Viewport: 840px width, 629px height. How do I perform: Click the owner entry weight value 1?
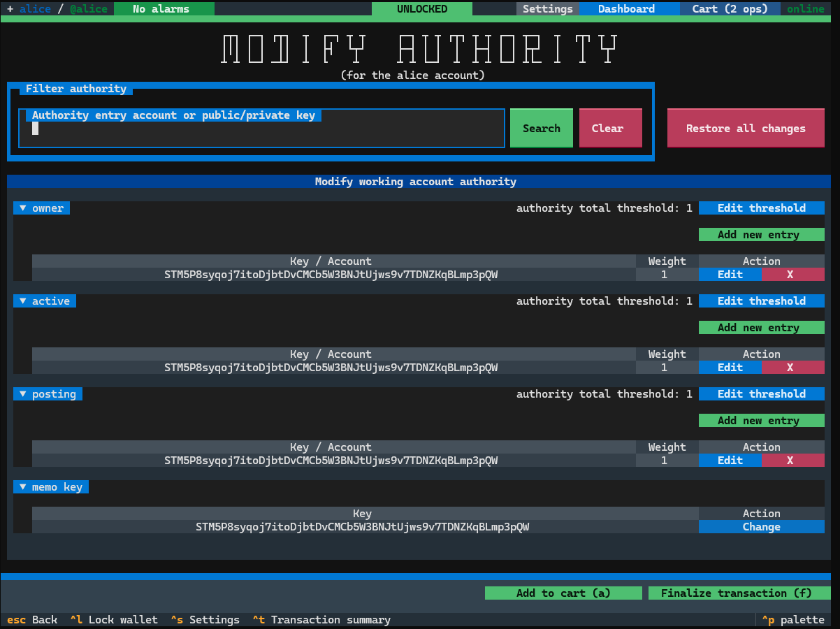click(x=664, y=275)
